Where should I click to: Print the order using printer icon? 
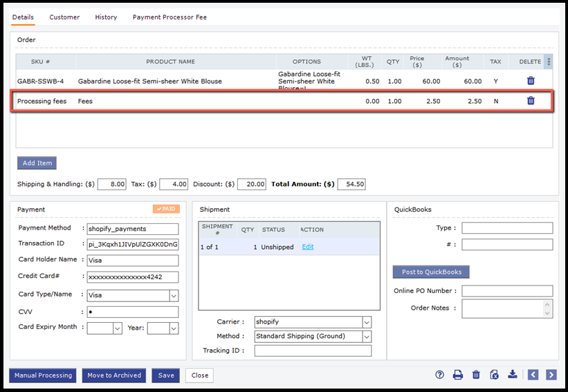(457, 375)
